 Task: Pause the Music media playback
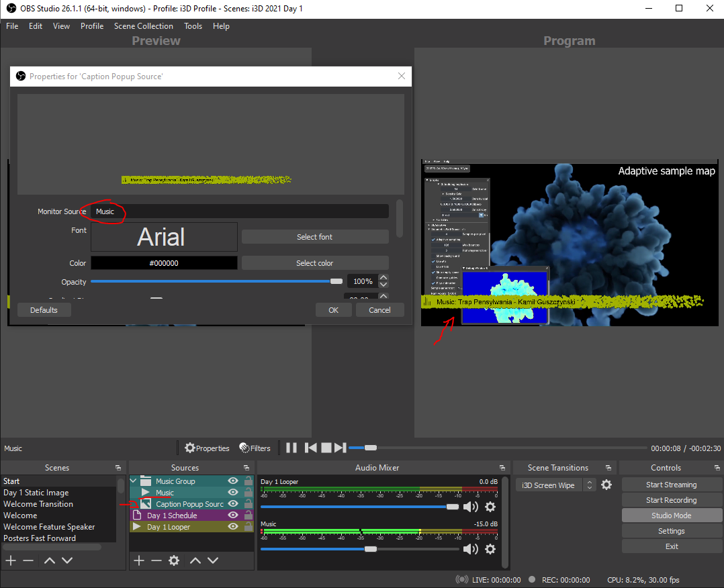click(x=291, y=448)
